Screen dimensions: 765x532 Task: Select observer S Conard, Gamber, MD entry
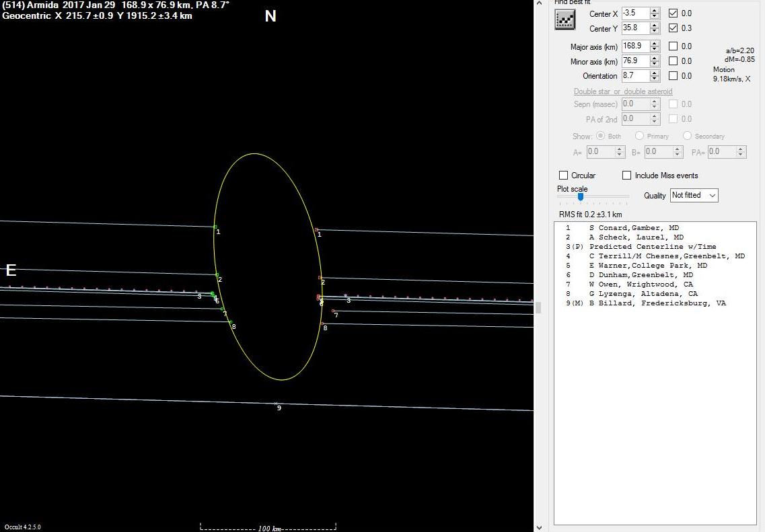(634, 228)
